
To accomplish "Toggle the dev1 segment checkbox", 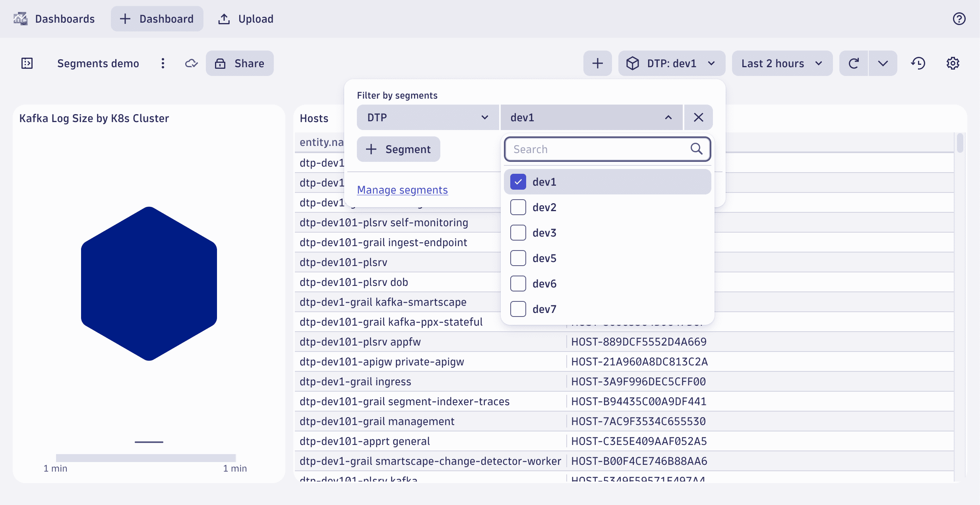I will [519, 181].
